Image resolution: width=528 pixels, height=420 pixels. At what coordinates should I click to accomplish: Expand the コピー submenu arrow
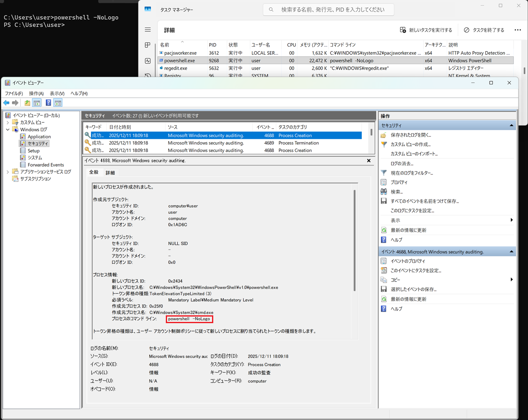(511, 280)
